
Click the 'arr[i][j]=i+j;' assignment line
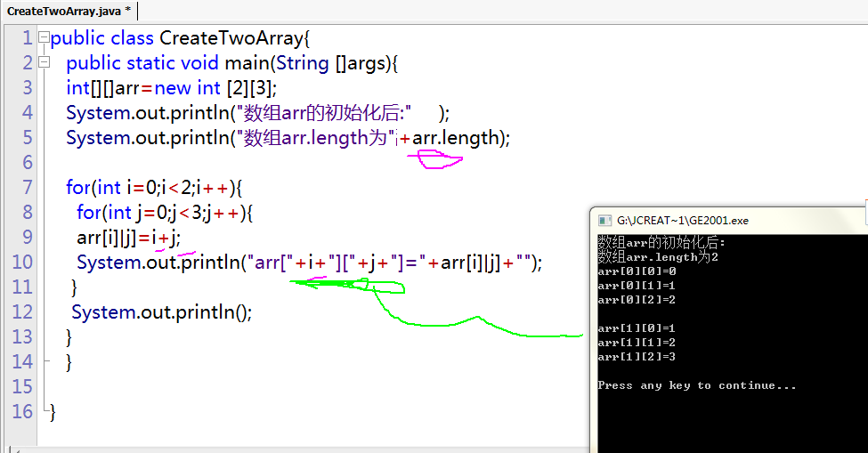(128, 238)
